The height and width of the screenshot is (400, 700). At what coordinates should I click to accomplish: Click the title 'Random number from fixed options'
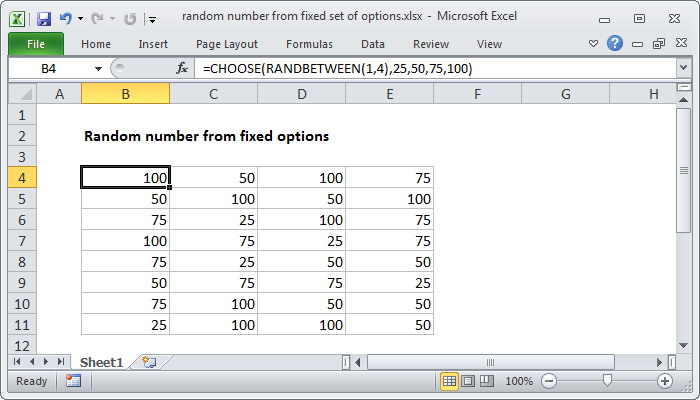[x=206, y=136]
